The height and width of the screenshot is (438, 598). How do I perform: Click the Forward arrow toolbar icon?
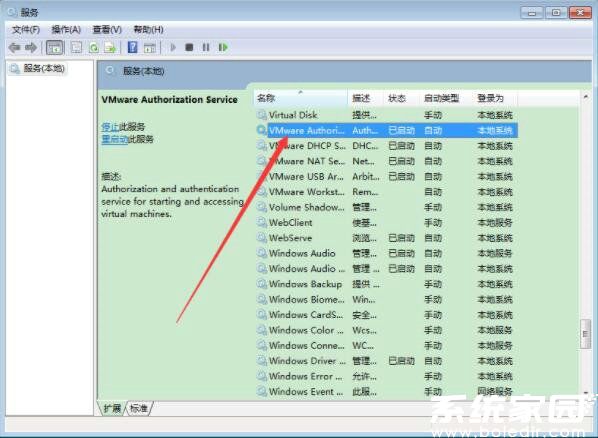coord(31,48)
